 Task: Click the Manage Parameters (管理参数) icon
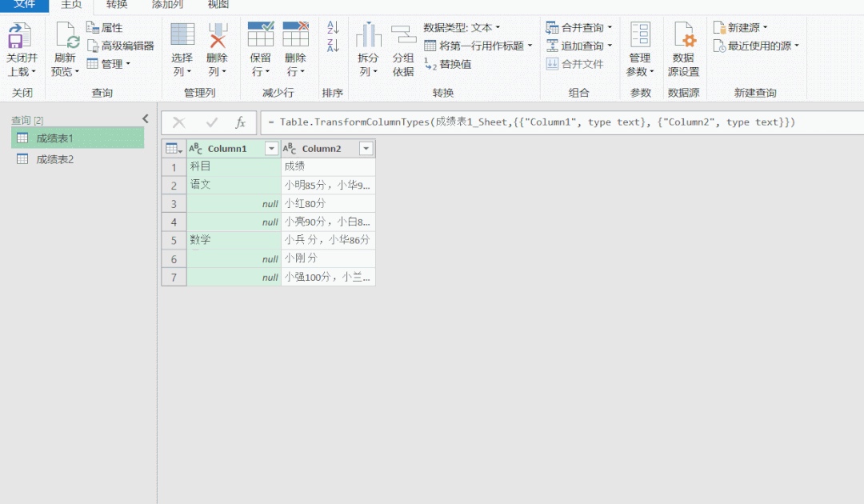(x=640, y=35)
